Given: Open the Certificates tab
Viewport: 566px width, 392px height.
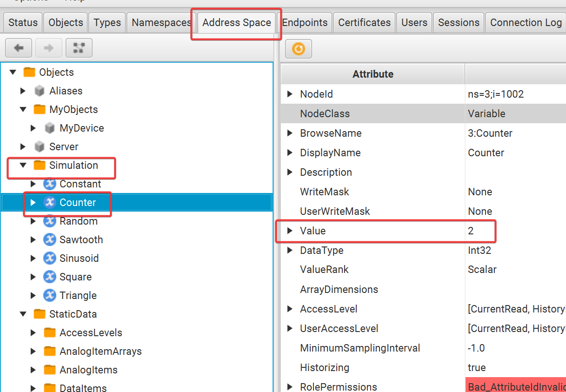Looking at the screenshot, I should (364, 22).
